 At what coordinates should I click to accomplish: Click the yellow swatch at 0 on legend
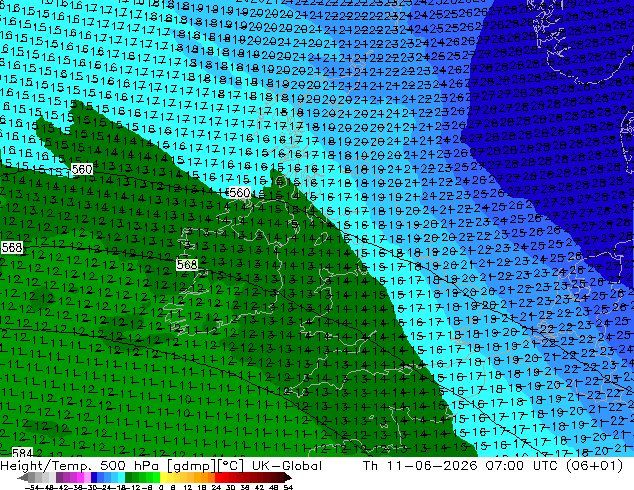click(x=163, y=477)
